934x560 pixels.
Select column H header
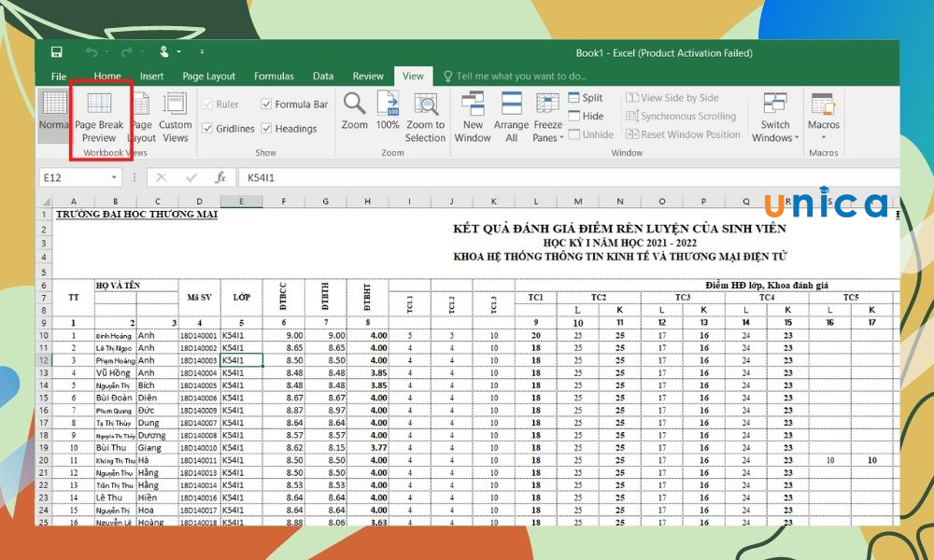point(367,202)
